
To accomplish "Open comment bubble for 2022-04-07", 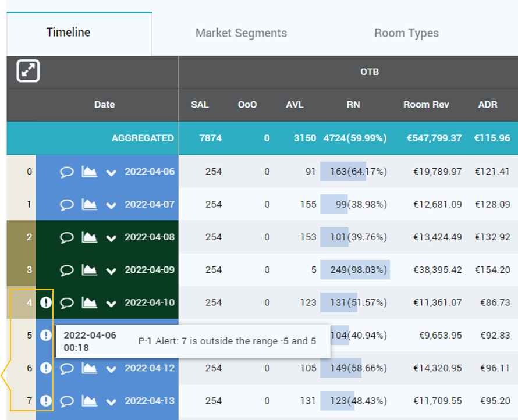I will 66,205.
